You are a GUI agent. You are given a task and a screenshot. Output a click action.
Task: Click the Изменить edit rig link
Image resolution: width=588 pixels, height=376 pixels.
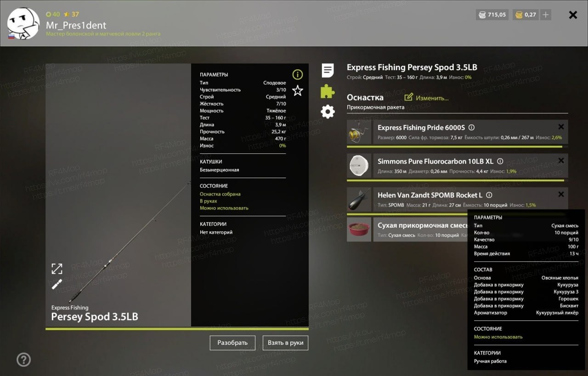pyautogui.click(x=427, y=98)
